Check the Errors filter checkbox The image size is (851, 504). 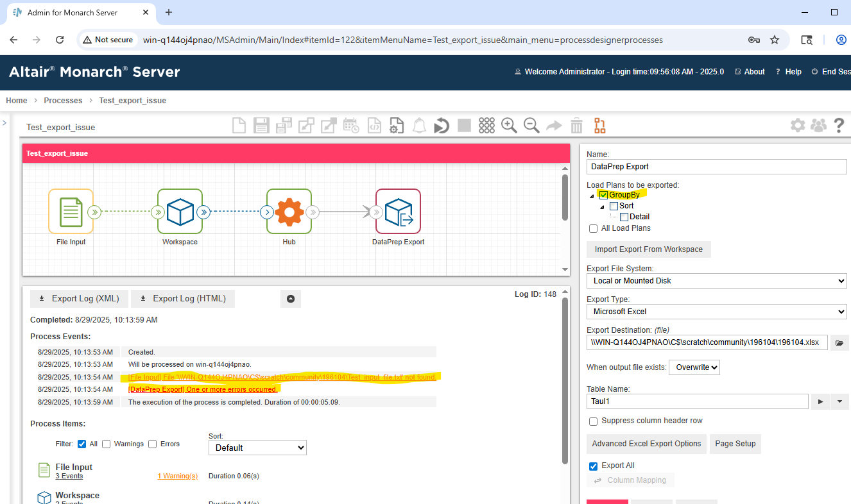152,444
